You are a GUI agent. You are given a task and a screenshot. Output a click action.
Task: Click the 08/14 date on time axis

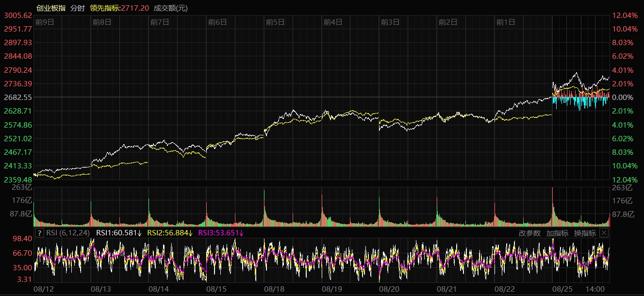[159, 289]
